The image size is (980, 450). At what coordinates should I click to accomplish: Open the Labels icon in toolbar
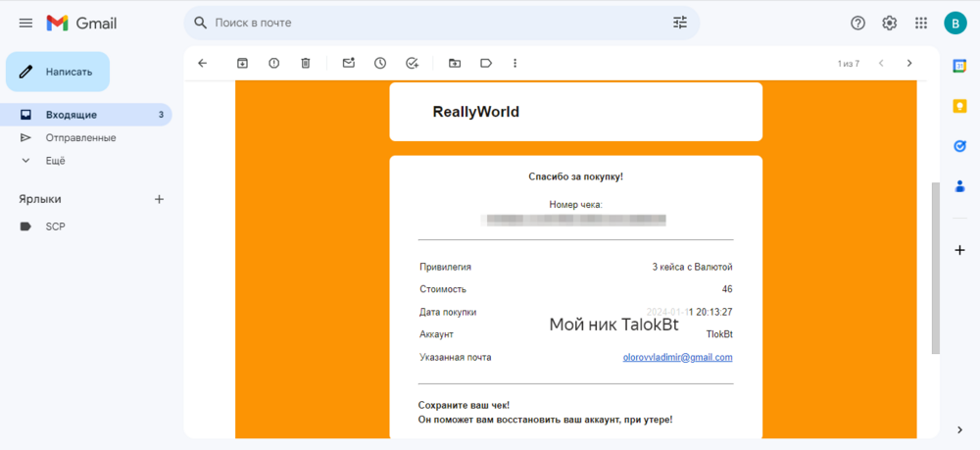[486, 63]
